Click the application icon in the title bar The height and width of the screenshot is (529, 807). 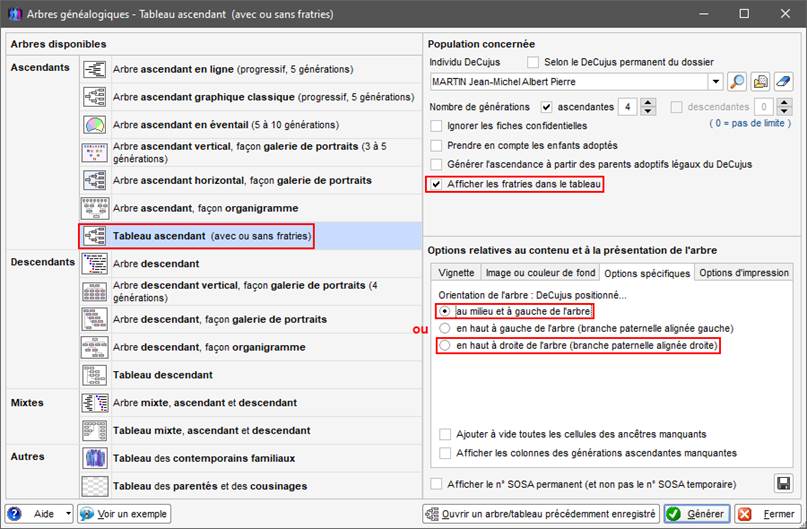point(15,14)
